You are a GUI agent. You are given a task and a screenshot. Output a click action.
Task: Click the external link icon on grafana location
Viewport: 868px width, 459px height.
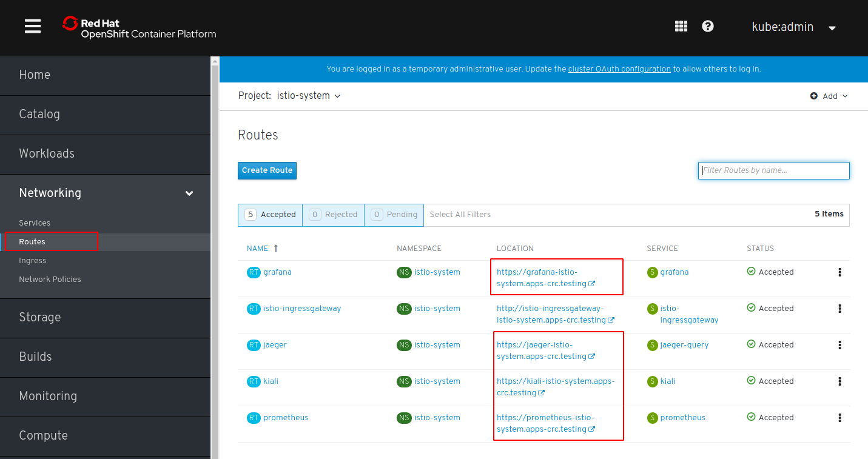tap(592, 284)
